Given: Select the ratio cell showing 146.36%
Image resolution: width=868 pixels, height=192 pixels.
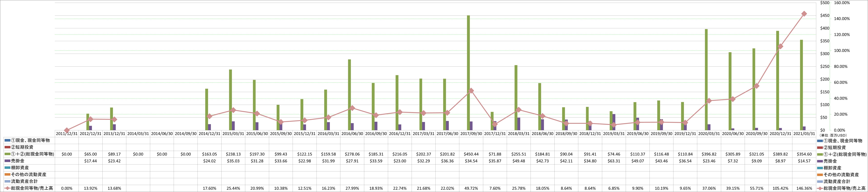Looking at the screenshot, I should click(804, 188).
